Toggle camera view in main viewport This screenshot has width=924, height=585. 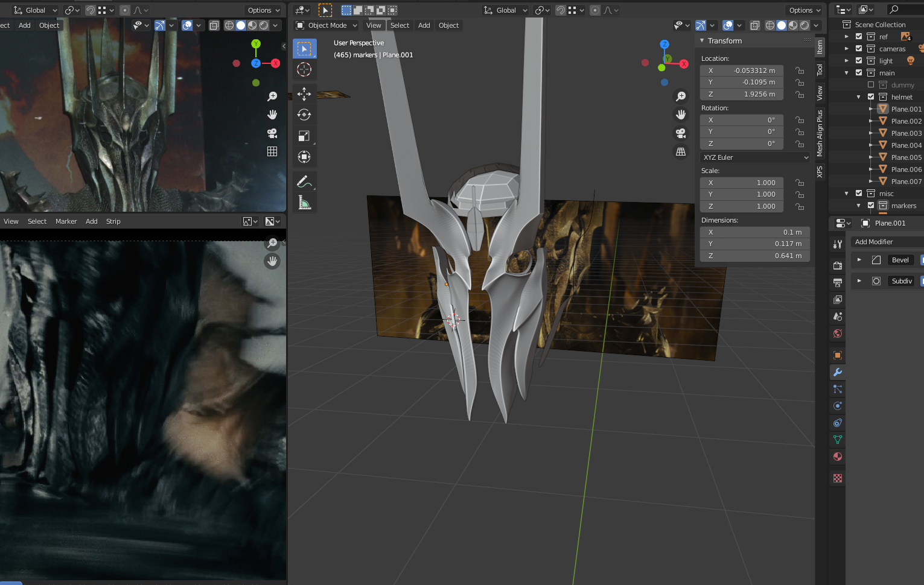click(x=681, y=133)
